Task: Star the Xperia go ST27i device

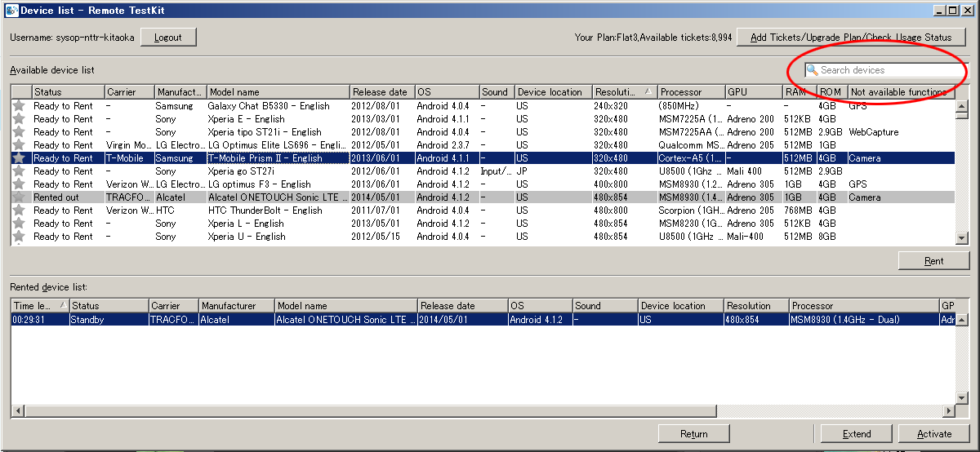Action: tap(19, 171)
